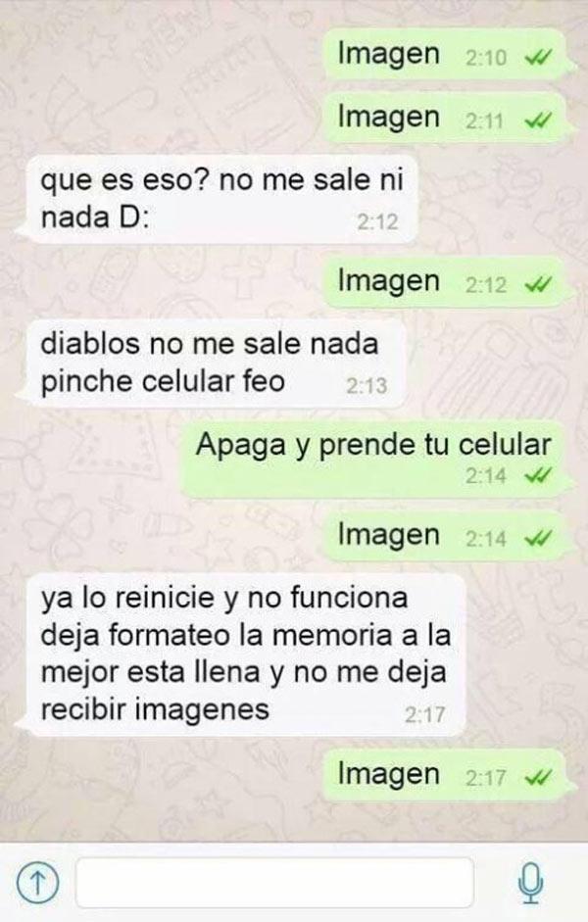Tap the double check marks at 2:17
Viewport: 588px width, 922px height.
[537, 778]
